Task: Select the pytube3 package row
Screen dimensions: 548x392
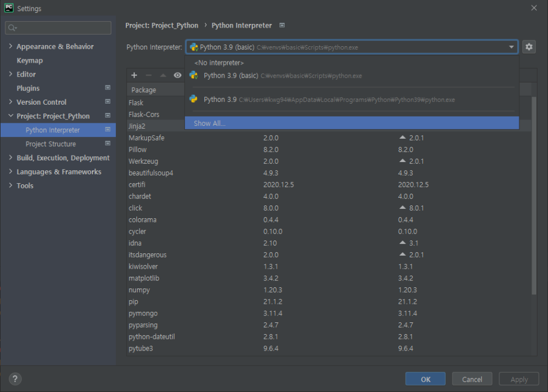Action: [329, 348]
